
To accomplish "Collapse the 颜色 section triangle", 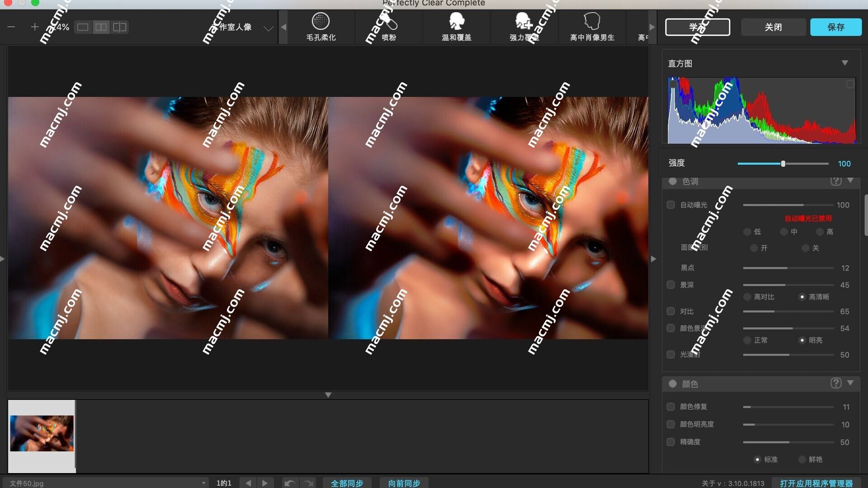I will click(x=850, y=383).
